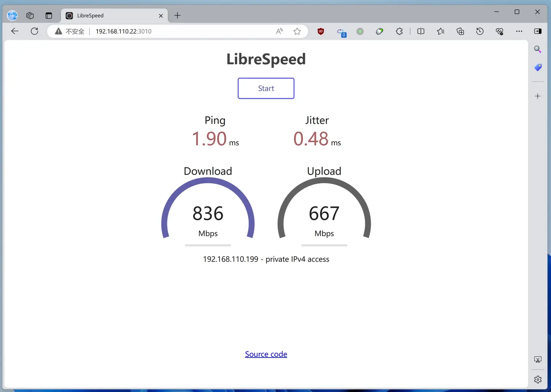Start Read aloud for this page
Viewport: 551px width, 392px height.
pyautogui.click(x=279, y=31)
